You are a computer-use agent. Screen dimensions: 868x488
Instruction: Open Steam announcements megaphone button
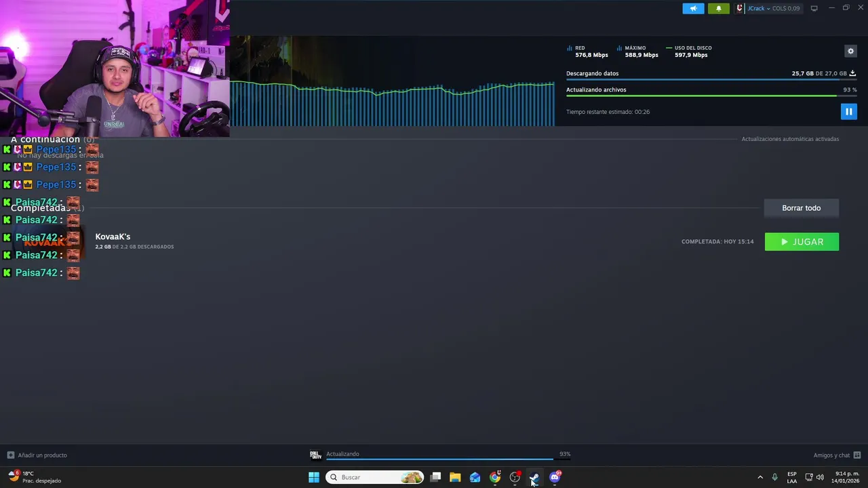tap(693, 8)
